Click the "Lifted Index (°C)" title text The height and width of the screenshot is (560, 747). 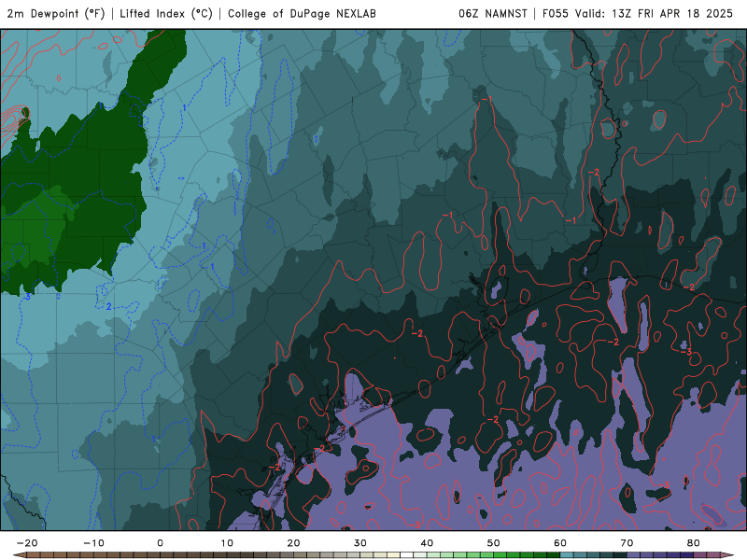166,13
